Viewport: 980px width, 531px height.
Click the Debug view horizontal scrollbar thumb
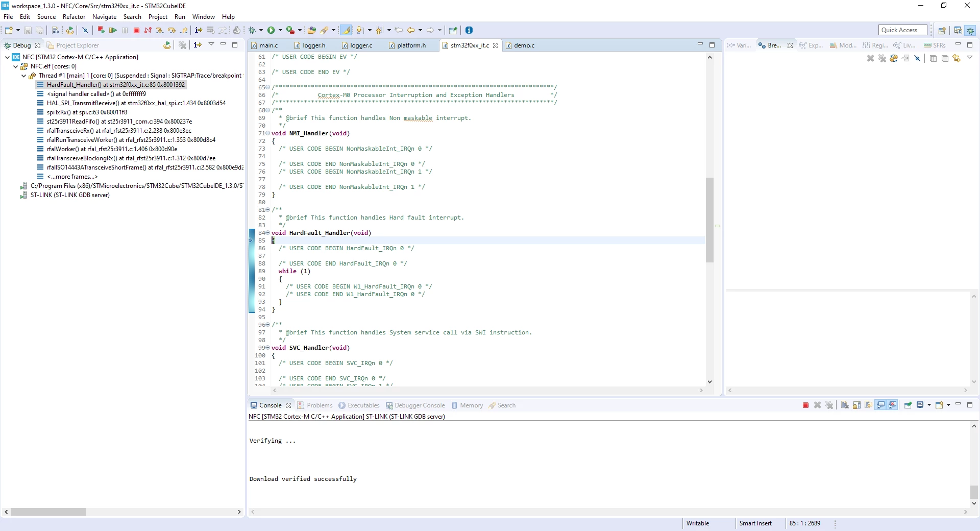[48, 512]
